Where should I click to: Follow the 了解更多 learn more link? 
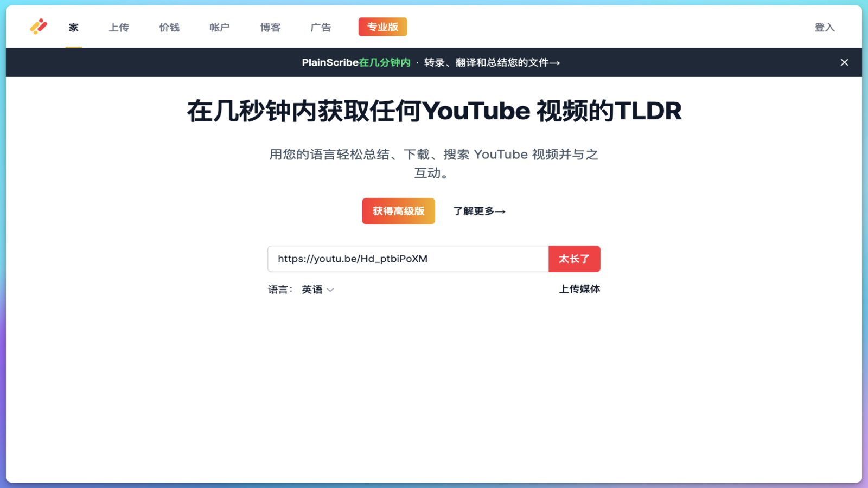tap(479, 211)
